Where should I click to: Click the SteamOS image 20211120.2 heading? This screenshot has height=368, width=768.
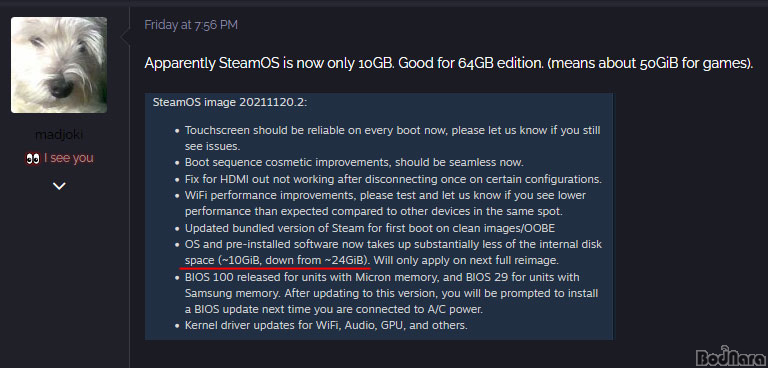click(x=230, y=102)
